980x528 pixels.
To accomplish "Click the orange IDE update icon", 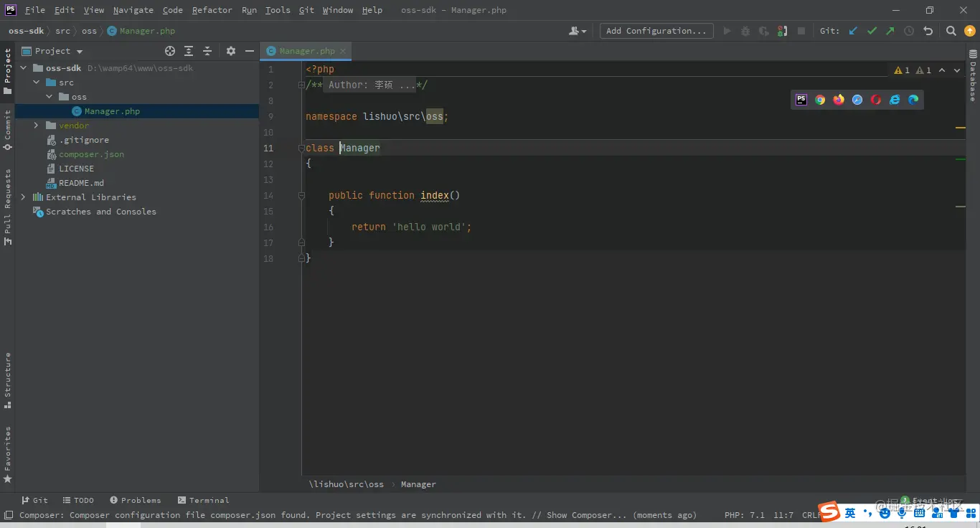I will [969, 31].
